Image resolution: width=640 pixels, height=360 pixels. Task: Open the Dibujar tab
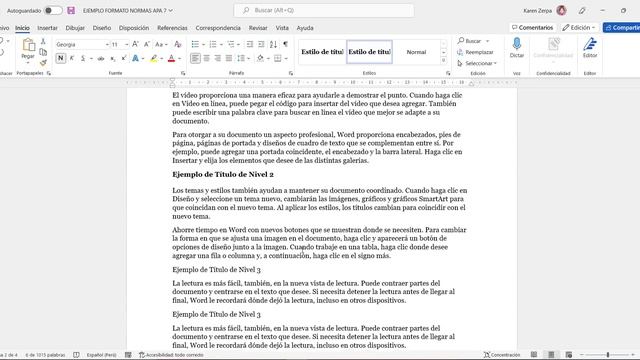(x=75, y=28)
